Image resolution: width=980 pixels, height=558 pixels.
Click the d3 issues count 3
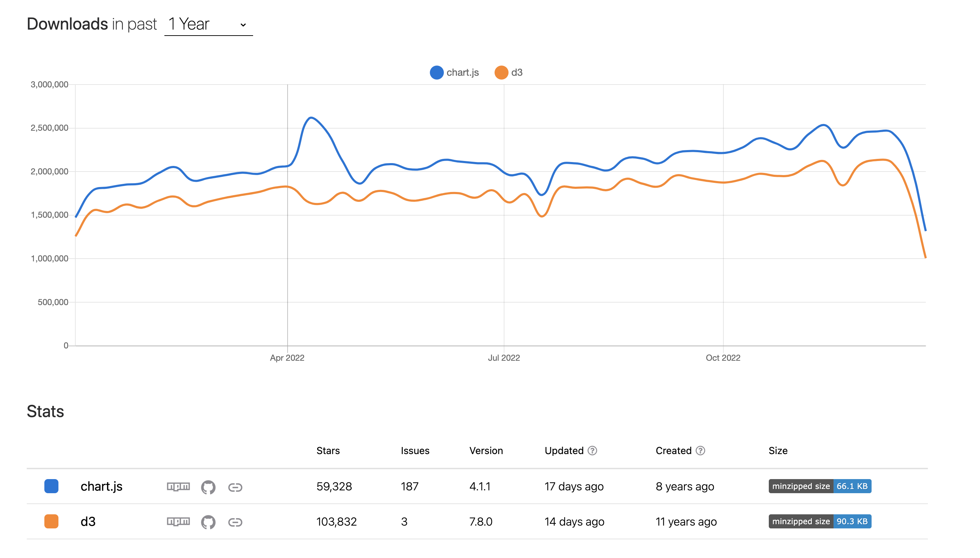(x=404, y=522)
